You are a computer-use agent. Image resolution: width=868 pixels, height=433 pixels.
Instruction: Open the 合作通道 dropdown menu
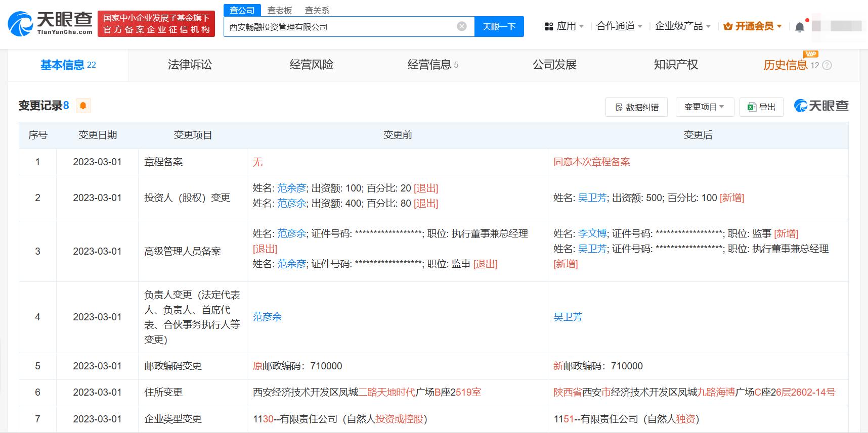click(619, 26)
